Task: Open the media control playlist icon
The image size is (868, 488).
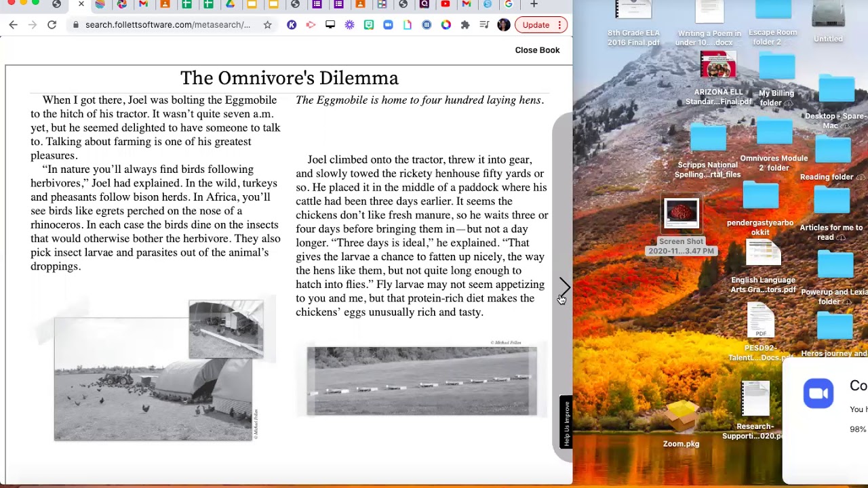Action: point(484,25)
